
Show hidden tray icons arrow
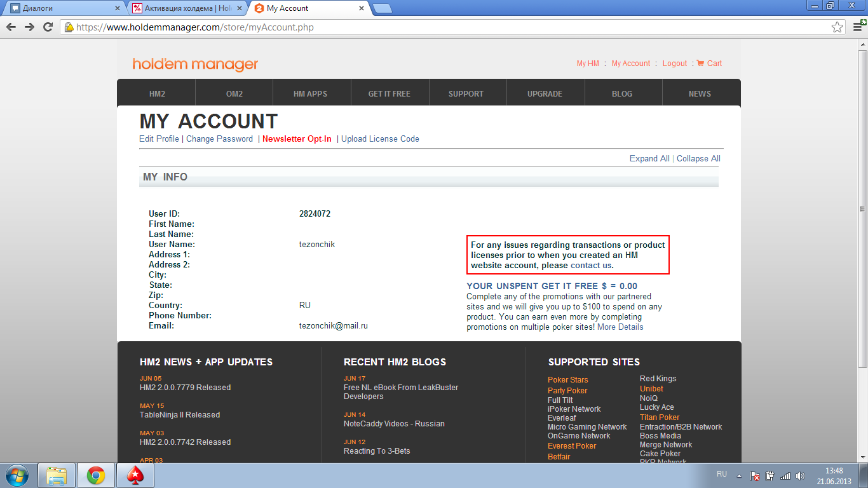[x=739, y=475]
